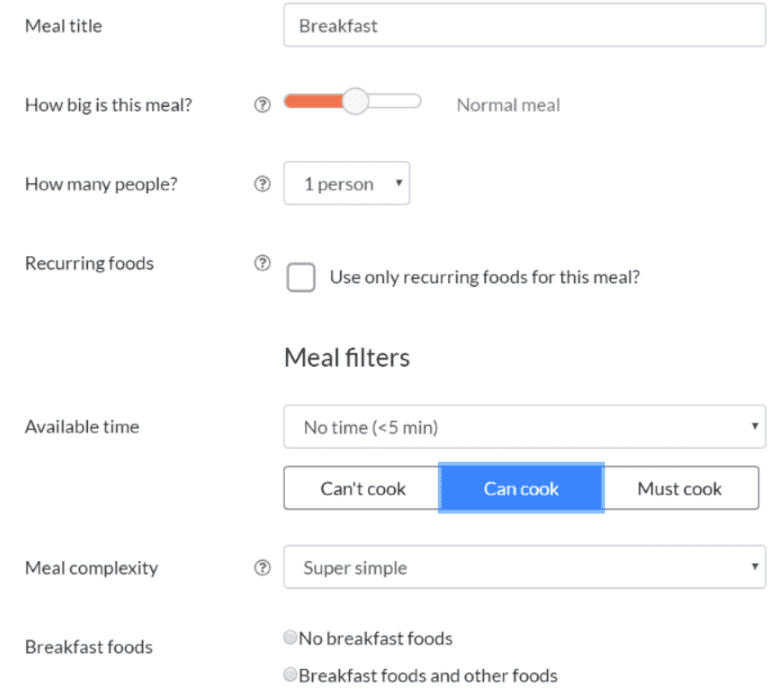Click the Meal title Breakfast input field
Screen dimensions: 780x689
point(524,25)
